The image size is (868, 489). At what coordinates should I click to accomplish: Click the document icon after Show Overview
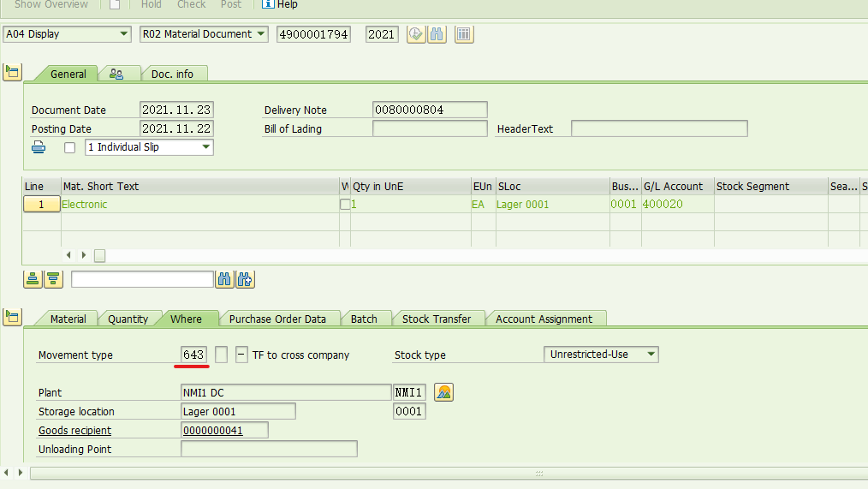(x=115, y=4)
